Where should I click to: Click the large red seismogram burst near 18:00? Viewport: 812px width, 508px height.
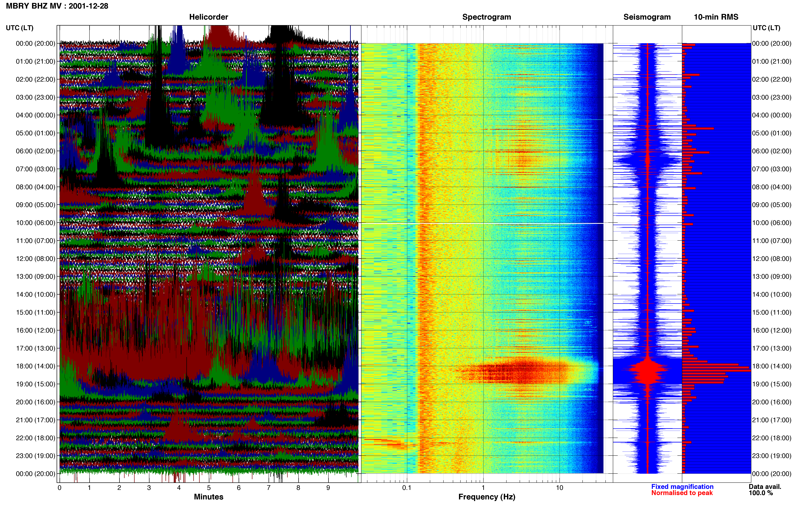(647, 371)
